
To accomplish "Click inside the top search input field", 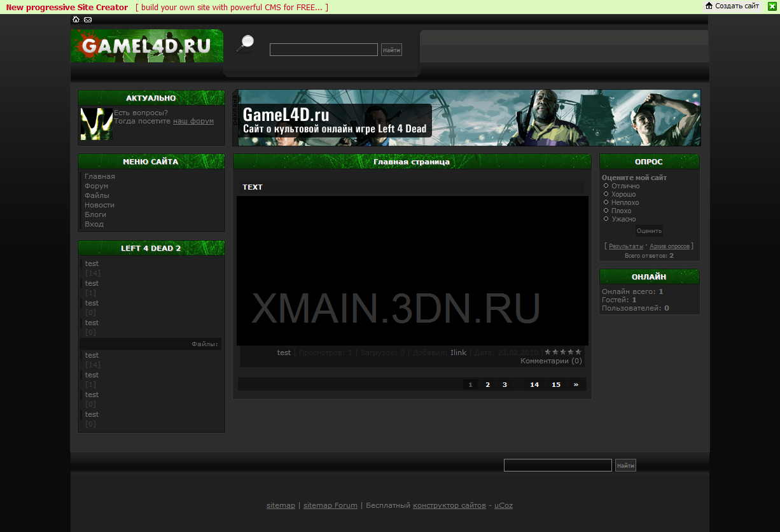I will (323, 49).
